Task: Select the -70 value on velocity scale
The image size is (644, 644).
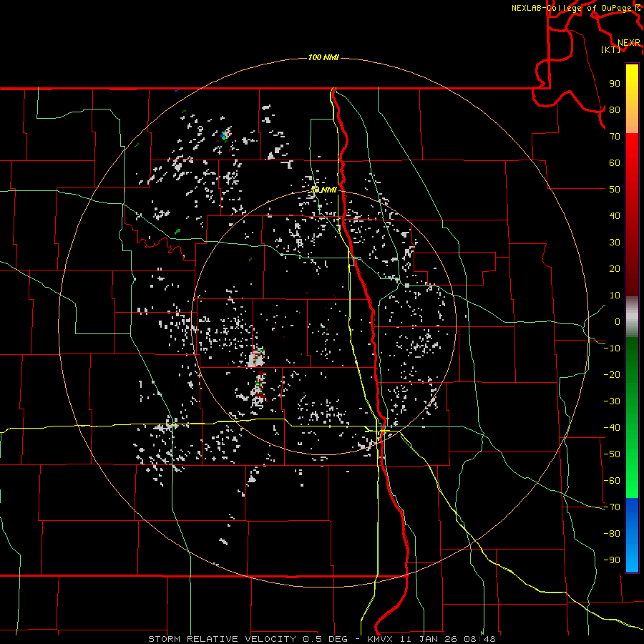Action: pyautogui.click(x=612, y=507)
